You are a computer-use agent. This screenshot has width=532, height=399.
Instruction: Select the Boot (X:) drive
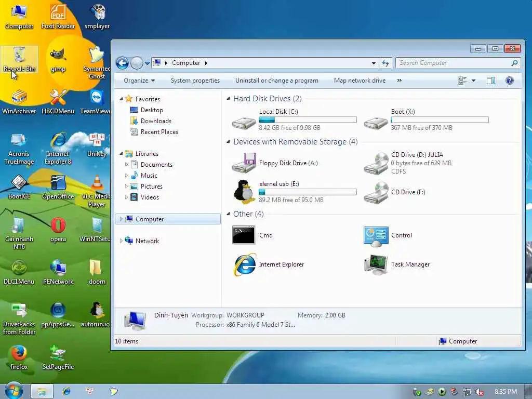426,119
